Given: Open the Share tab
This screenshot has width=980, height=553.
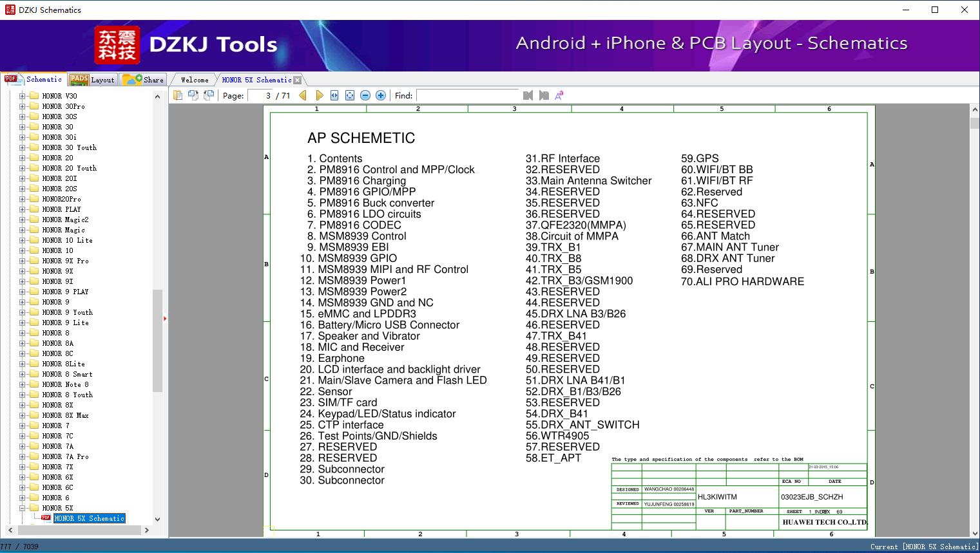Looking at the screenshot, I should [143, 80].
